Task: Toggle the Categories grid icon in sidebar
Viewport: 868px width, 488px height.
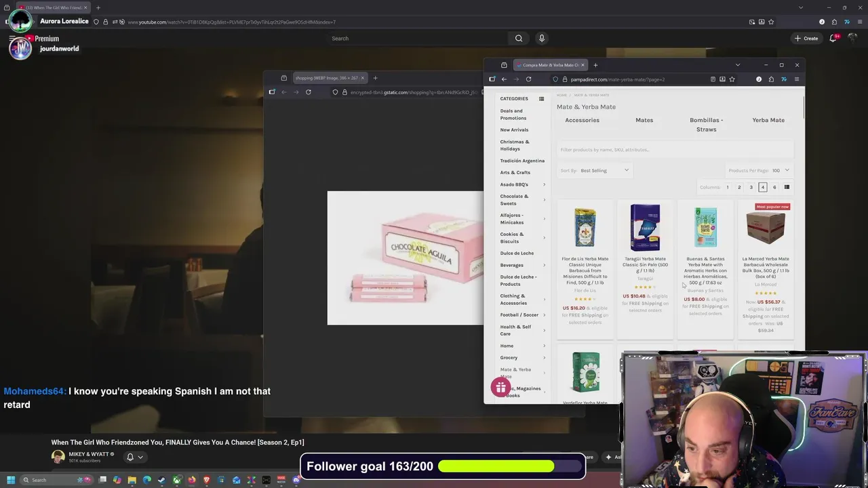Action: tap(541, 99)
